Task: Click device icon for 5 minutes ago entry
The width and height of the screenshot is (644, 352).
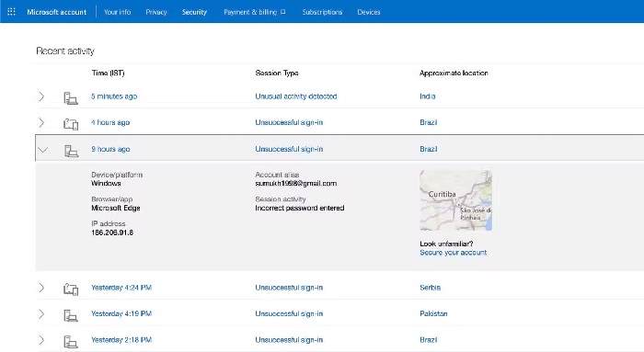Action: [71, 98]
